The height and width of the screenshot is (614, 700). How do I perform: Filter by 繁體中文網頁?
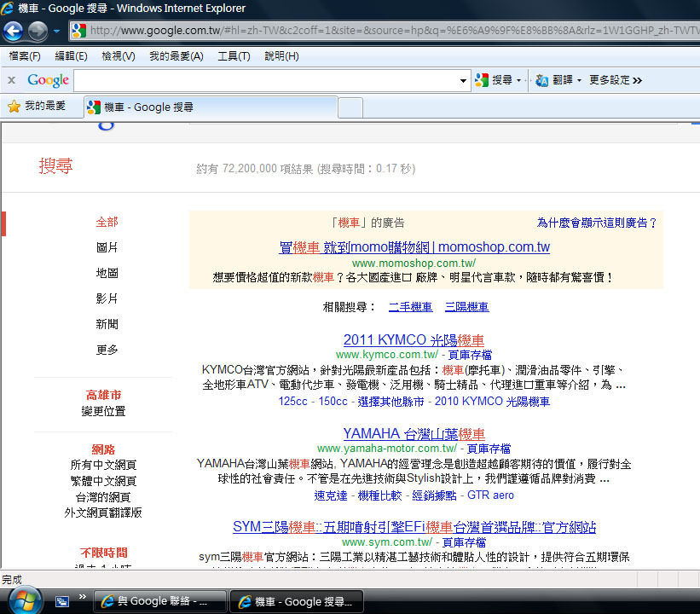click(x=103, y=481)
